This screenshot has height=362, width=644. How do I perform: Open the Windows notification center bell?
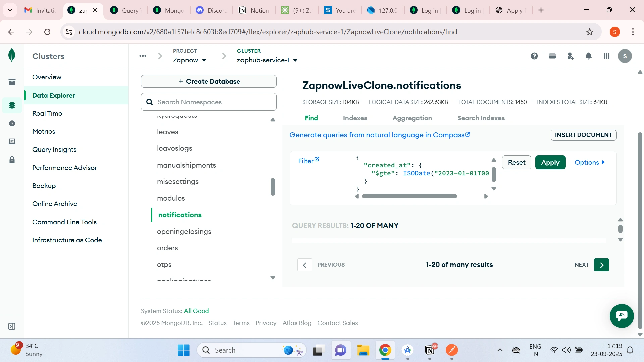[630, 350]
